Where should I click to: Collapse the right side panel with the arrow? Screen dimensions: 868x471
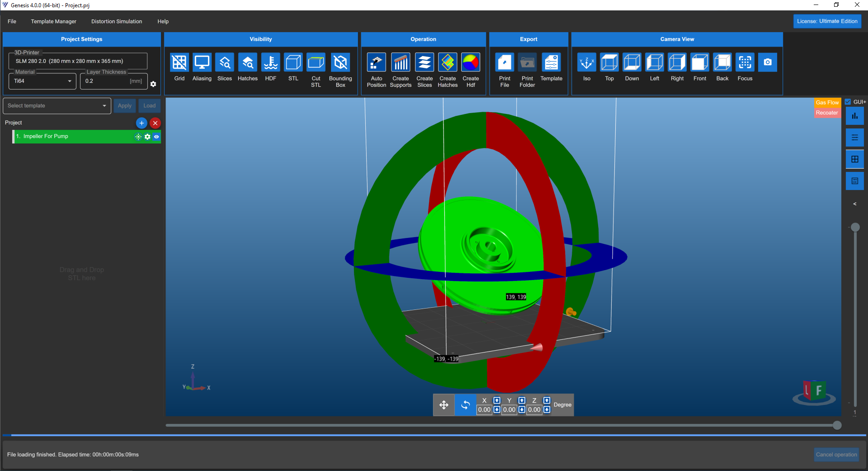click(x=854, y=204)
